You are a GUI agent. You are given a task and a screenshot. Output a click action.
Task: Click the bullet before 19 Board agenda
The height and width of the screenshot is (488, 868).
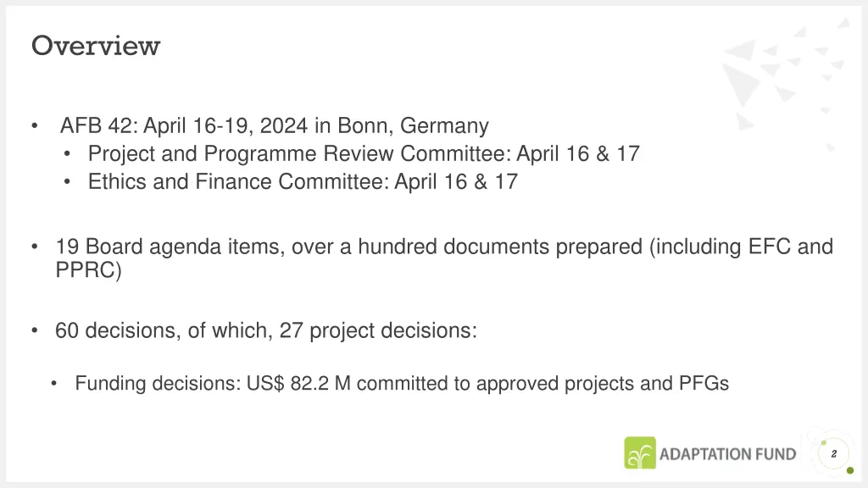[x=35, y=247]
